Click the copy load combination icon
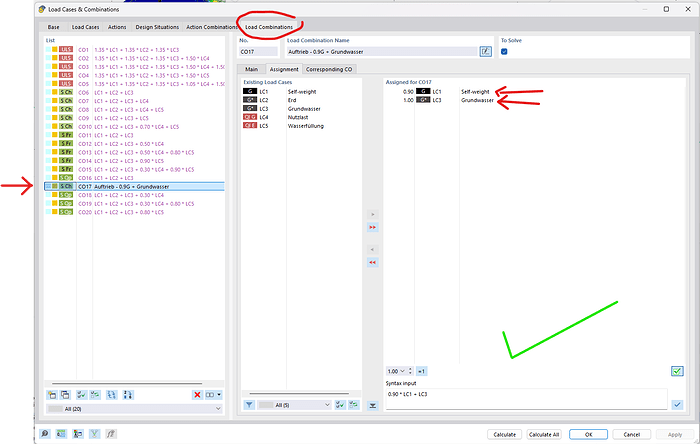Screen dimensions: 700x444 point(65,395)
